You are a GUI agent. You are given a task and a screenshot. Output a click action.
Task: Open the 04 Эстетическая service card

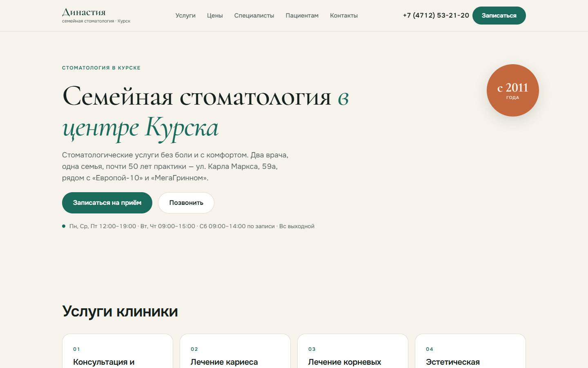coord(470,351)
